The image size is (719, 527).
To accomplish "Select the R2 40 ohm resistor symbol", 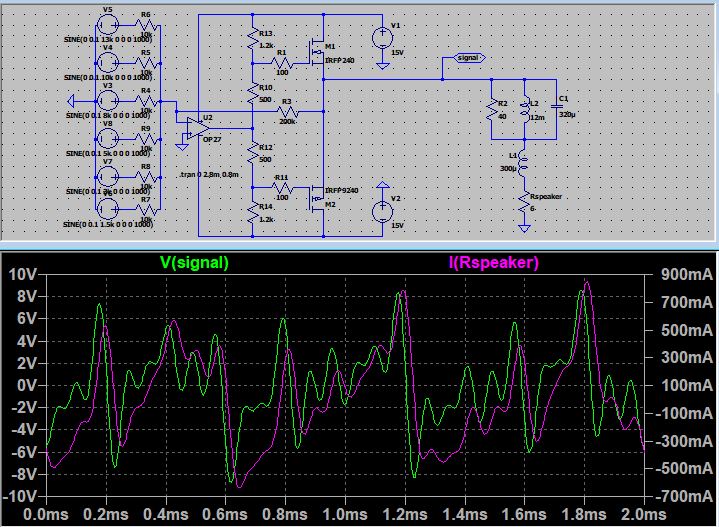I will pyautogui.click(x=492, y=111).
